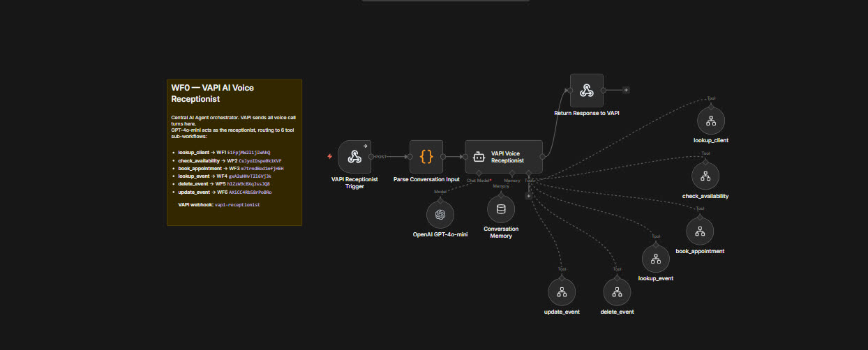This screenshot has width=868, height=350.
Task: Click the POST label on trigger connection
Action: (382, 157)
